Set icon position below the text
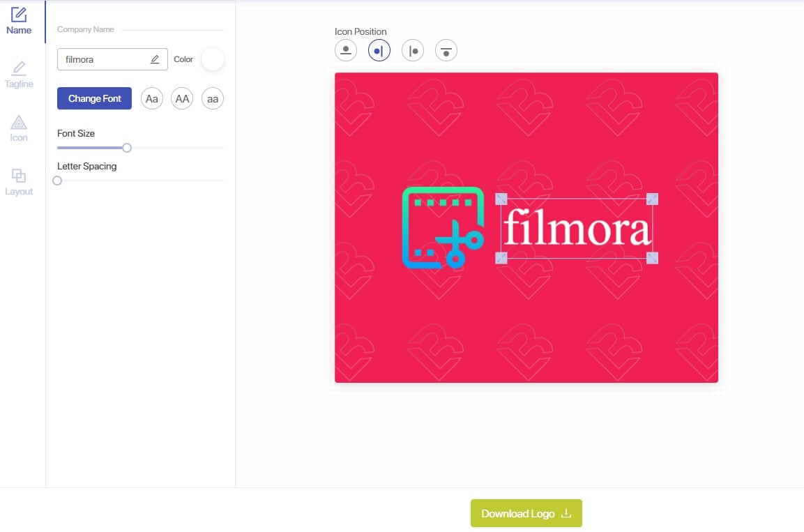 pos(446,51)
